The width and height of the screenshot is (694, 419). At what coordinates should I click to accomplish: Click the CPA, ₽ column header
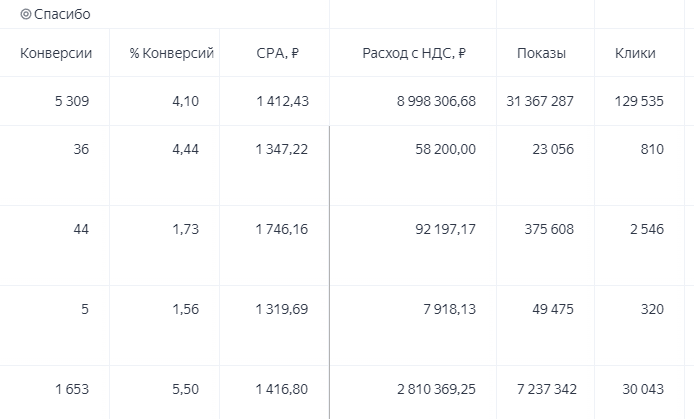click(x=278, y=53)
